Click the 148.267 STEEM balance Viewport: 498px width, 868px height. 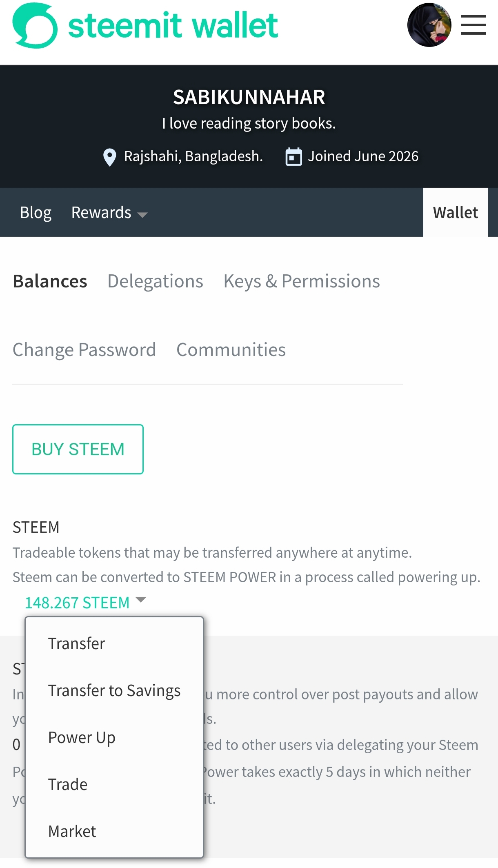[77, 603]
